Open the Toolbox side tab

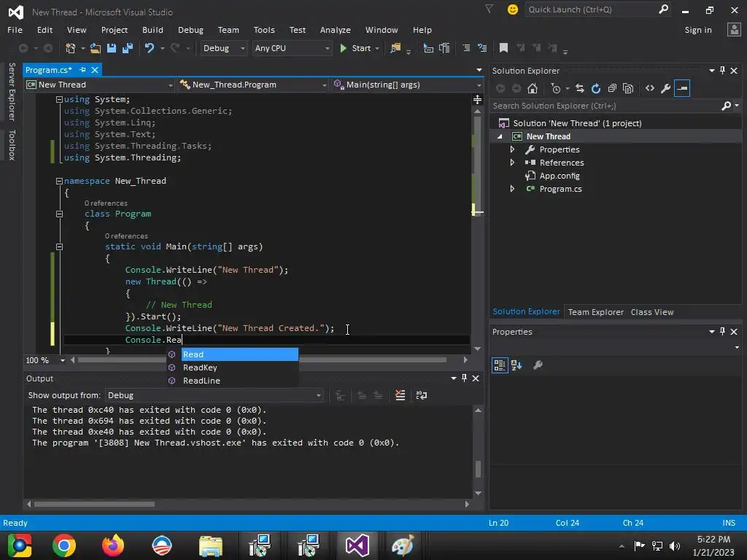[x=12, y=145]
